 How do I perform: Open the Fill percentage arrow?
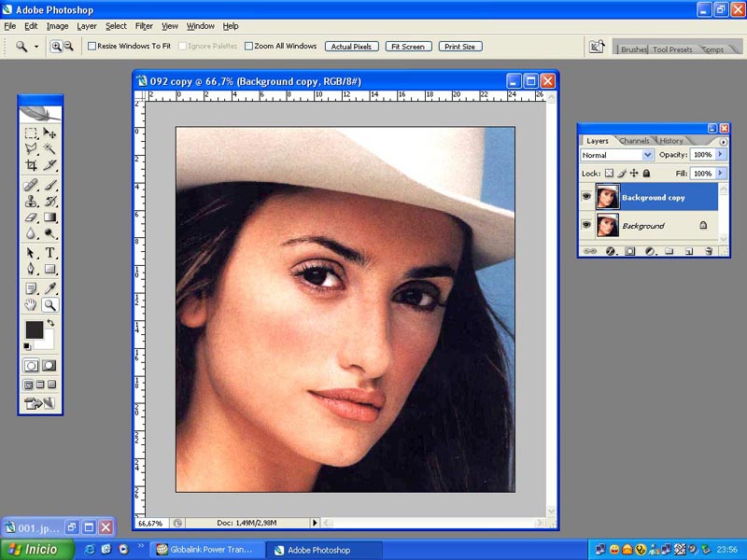coord(721,174)
